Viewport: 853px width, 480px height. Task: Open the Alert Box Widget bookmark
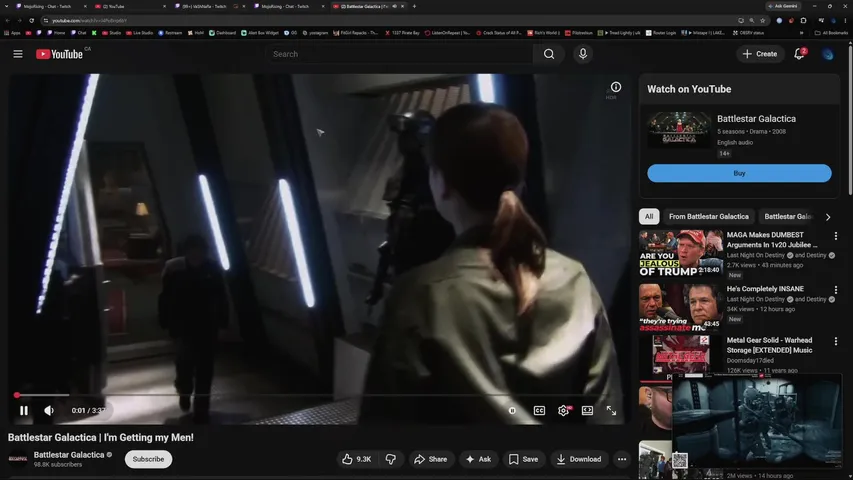pos(260,33)
